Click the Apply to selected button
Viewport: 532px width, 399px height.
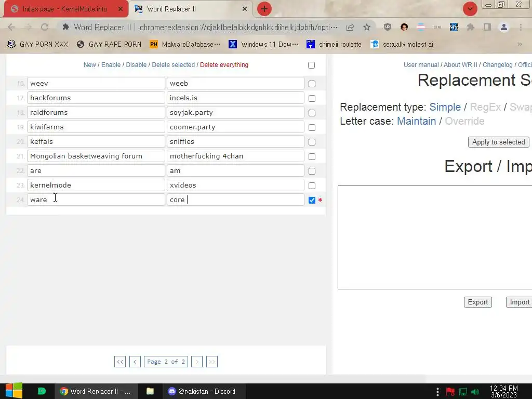[x=498, y=142]
